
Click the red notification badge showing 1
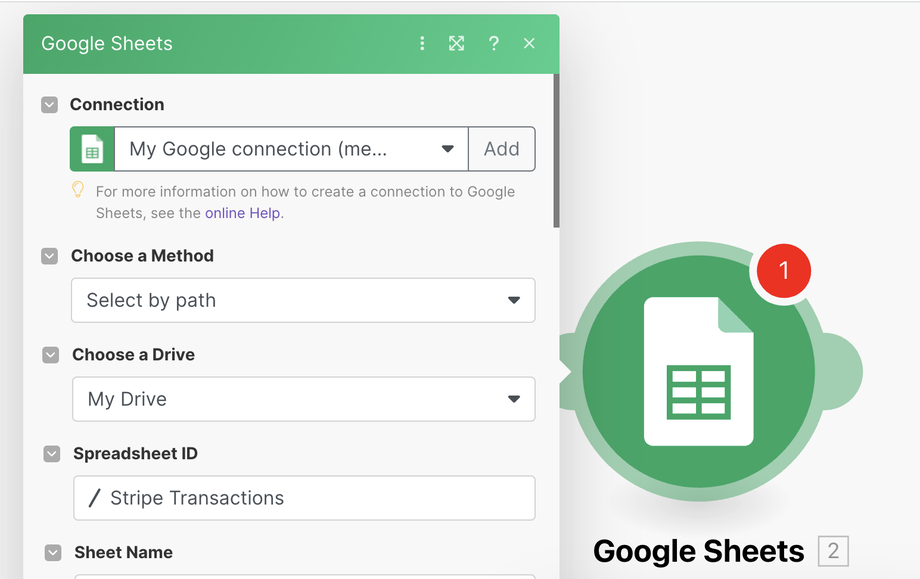click(783, 271)
